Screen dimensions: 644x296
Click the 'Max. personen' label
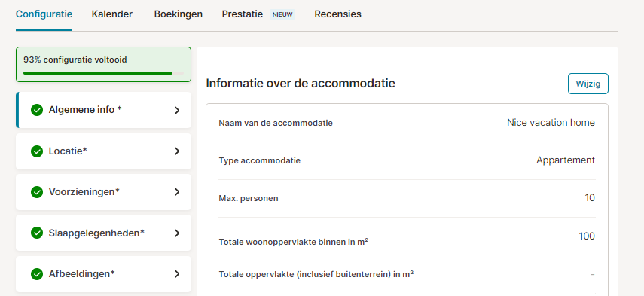pyautogui.click(x=249, y=198)
